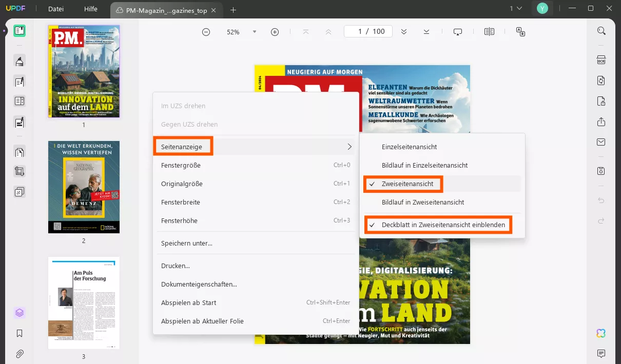621x364 pixels.
Task: Show the Bookmarks panel
Action: pyautogui.click(x=20, y=333)
